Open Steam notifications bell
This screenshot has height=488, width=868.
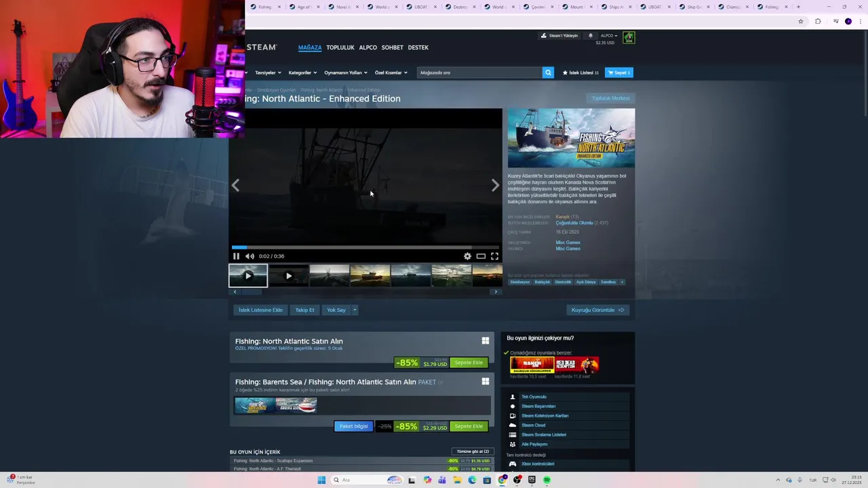(590, 35)
